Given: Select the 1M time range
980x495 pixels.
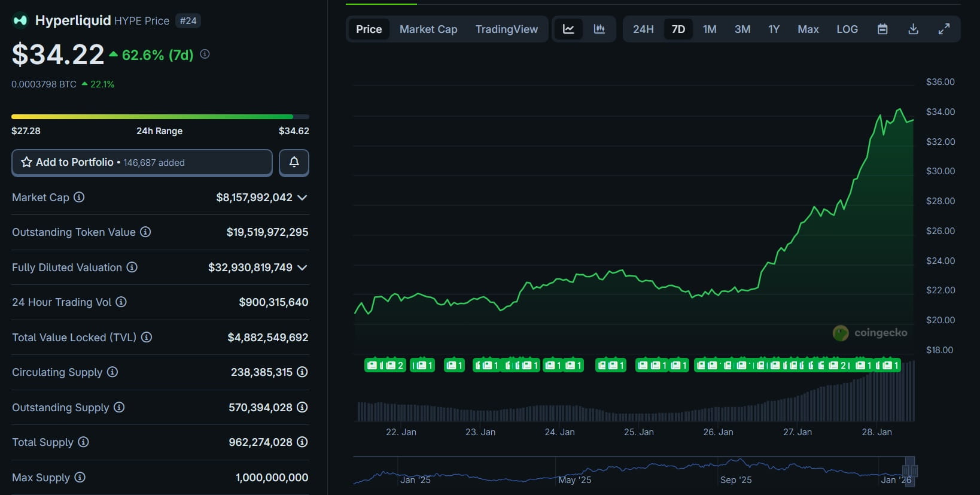Looking at the screenshot, I should click(710, 29).
